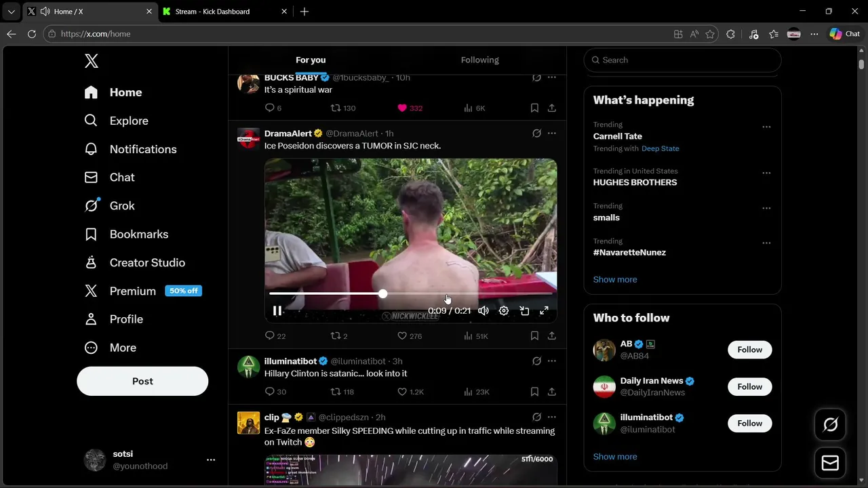Open a new browser tab
Viewport: 868px width, 488px height.
click(304, 12)
